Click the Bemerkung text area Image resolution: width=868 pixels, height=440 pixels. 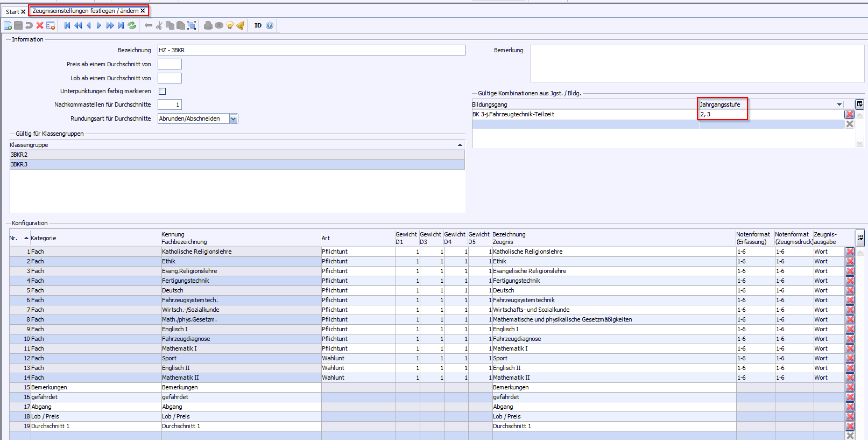click(x=696, y=63)
